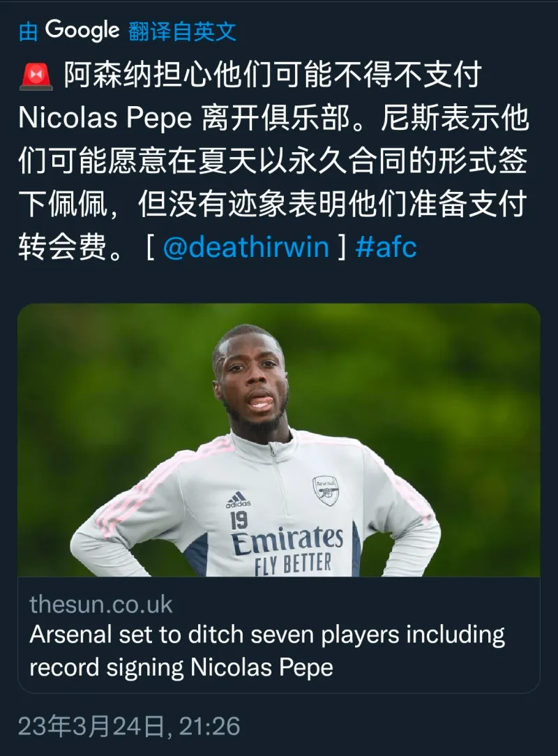The height and width of the screenshot is (756, 558).
Task: Tap the 翻译自英文 translation label
Action: tap(183, 31)
